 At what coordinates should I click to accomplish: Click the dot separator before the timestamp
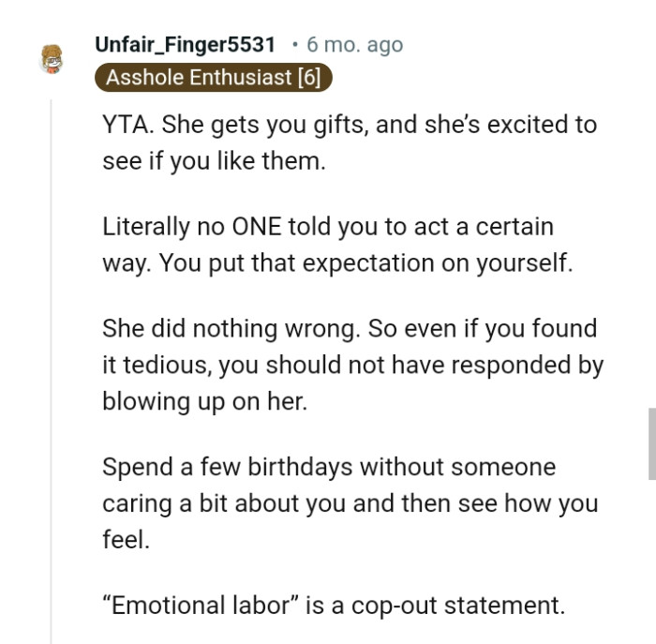[x=295, y=44]
